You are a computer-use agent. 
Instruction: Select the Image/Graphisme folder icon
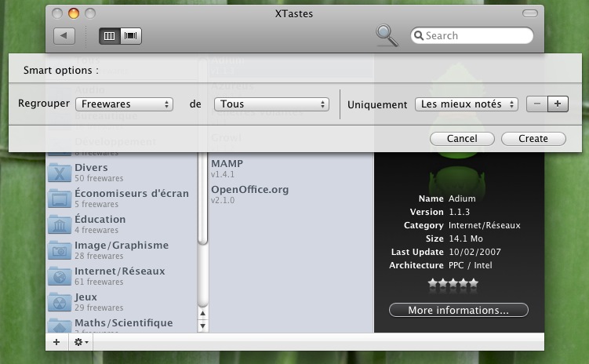[60, 250]
